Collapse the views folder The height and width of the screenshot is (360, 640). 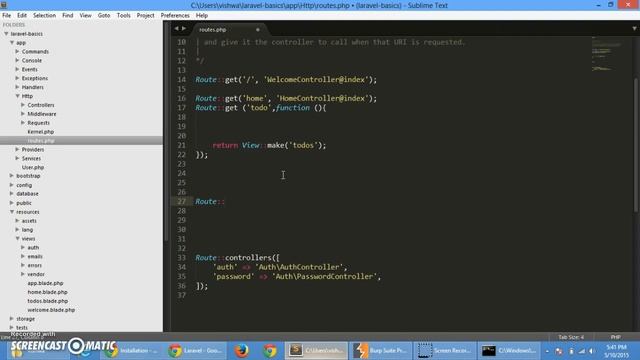(x=18, y=238)
